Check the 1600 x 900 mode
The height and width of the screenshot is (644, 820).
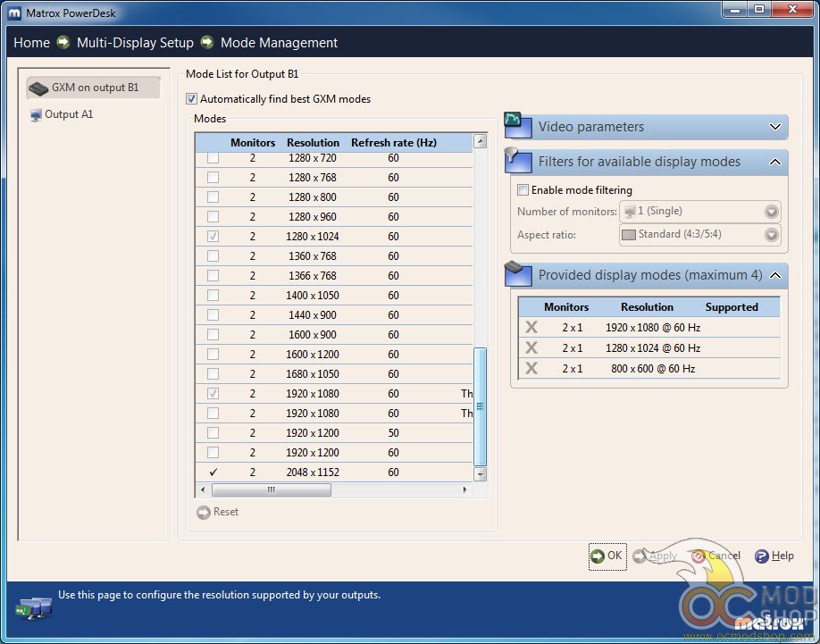[x=213, y=335]
